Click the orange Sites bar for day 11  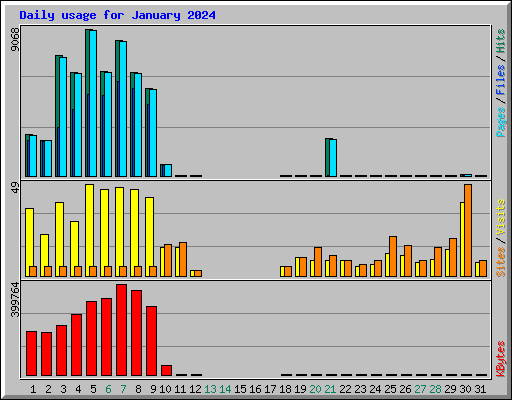pyautogui.click(x=183, y=259)
